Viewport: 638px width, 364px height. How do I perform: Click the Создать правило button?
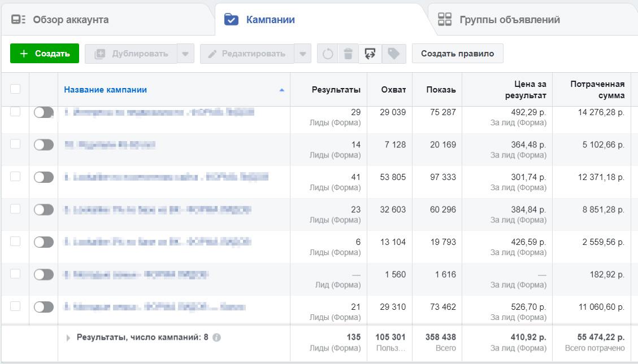tap(457, 54)
